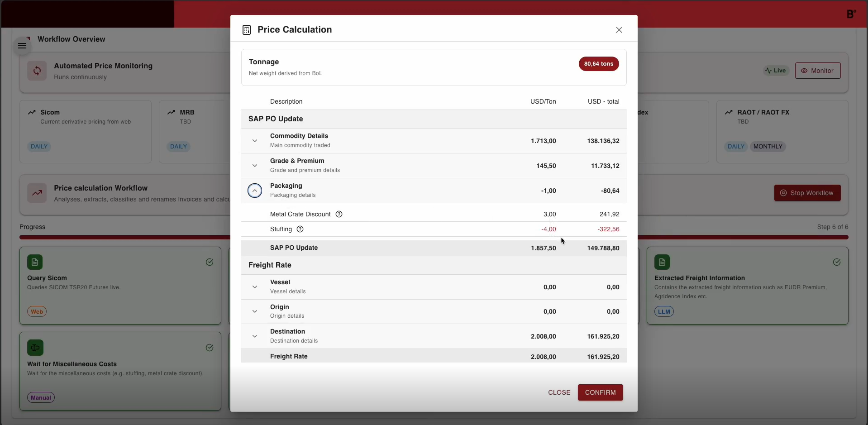
Task: Expand the Destination details row
Action: [x=255, y=336]
